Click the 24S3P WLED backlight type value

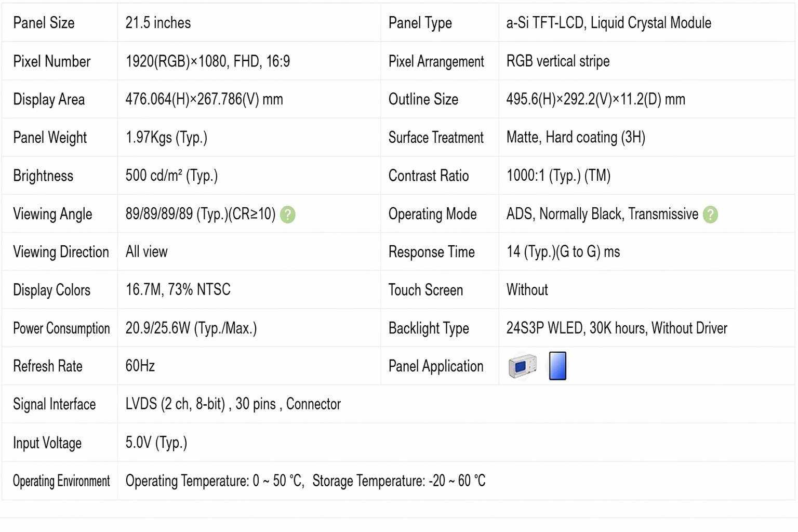[617, 328]
